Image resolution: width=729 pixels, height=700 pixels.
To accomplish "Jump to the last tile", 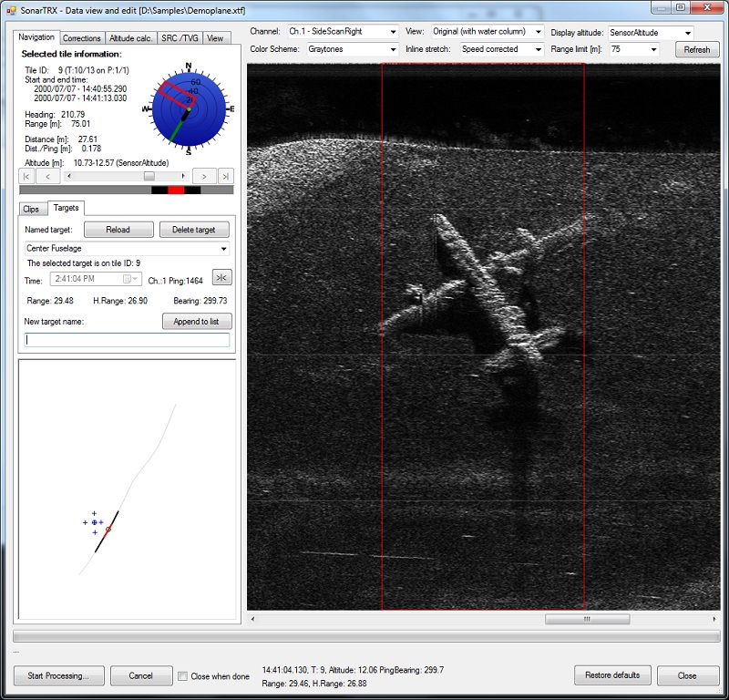I will click(x=225, y=176).
